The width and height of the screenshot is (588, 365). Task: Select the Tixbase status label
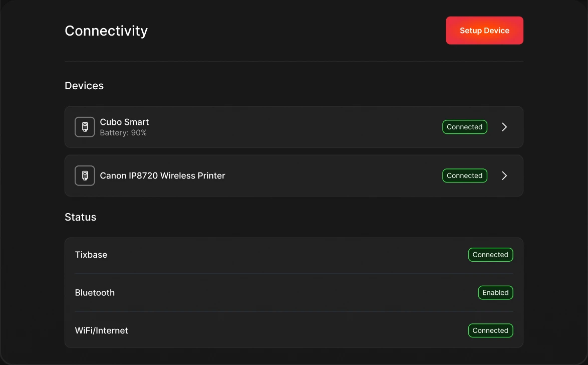pos(91,255)
